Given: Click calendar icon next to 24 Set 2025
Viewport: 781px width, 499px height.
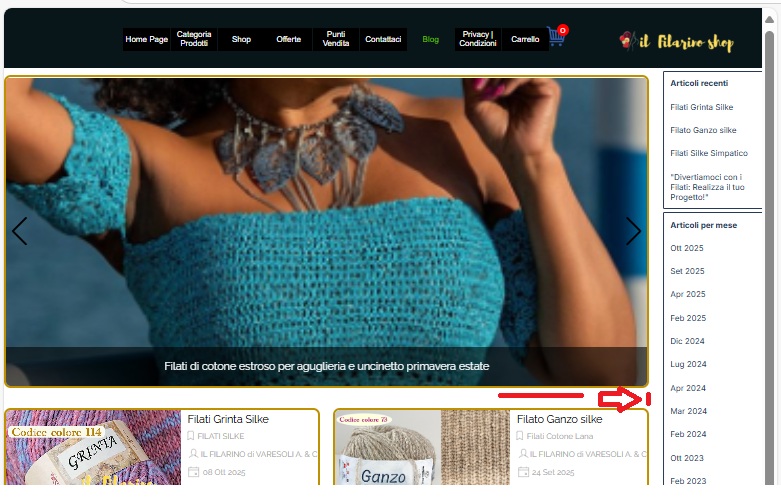Looking at the screenshot, I should click(x=521, y=471).
